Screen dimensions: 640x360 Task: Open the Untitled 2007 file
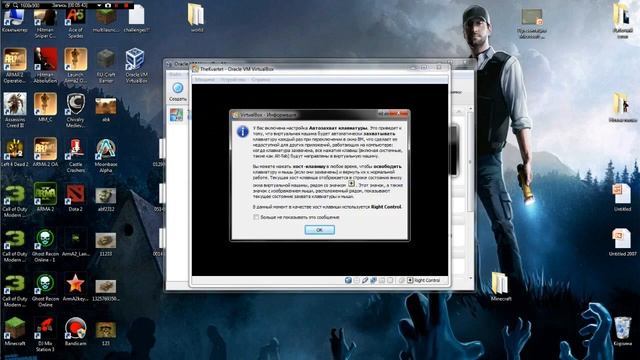click(x=622, y=242)
